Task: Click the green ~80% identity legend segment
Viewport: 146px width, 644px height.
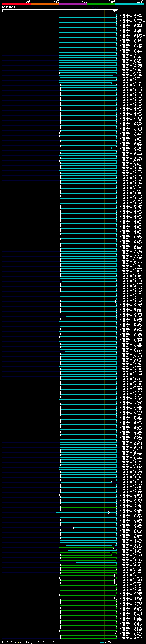Action: point(101,4)
